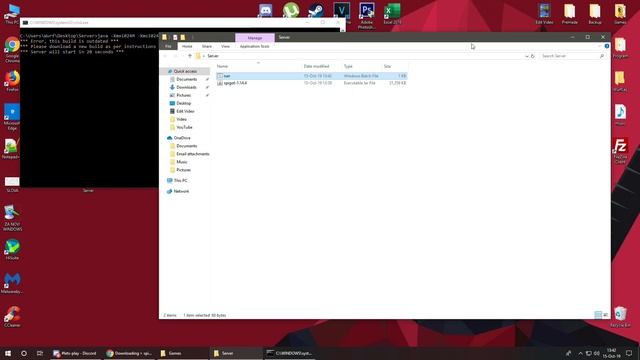Open the notification center icon
This screenshot has height=360, width=640.
tap(629, 353)
